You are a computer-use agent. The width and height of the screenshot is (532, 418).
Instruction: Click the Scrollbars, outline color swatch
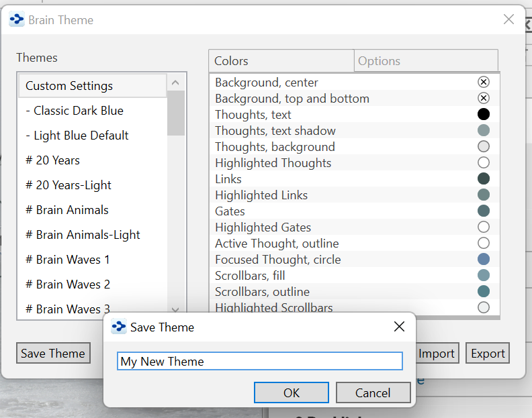(x=483, y=291)
